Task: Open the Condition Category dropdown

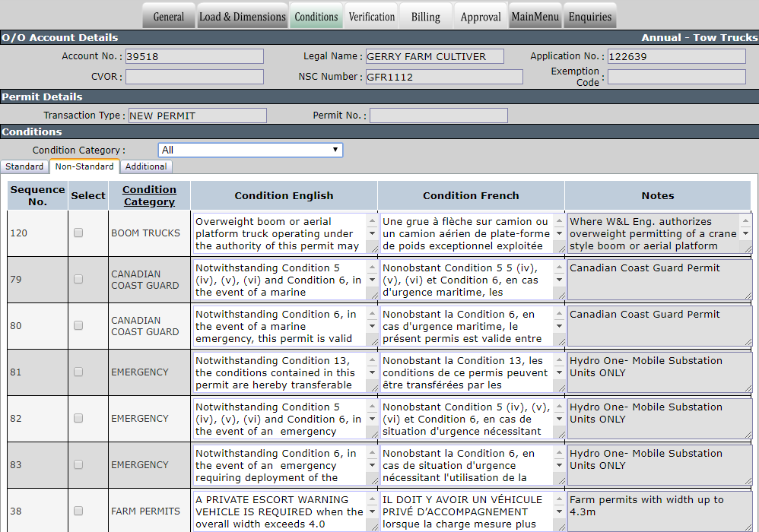Action: [250, 150]
